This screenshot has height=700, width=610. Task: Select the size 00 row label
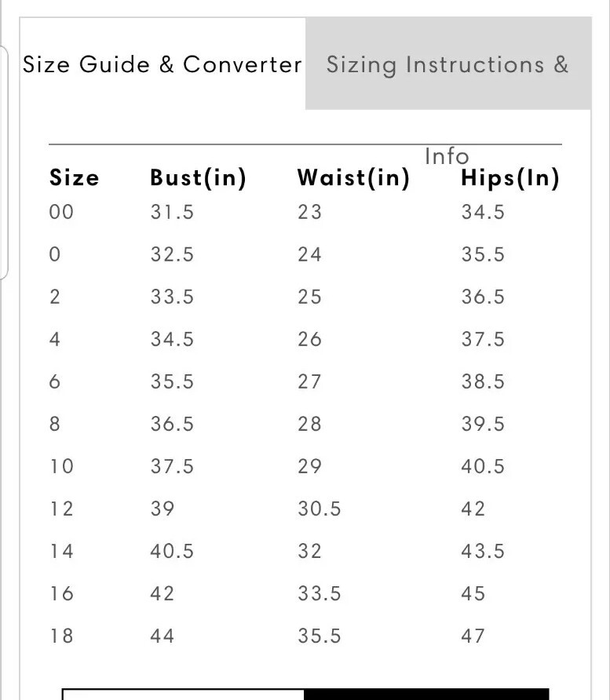click(61, 212)
